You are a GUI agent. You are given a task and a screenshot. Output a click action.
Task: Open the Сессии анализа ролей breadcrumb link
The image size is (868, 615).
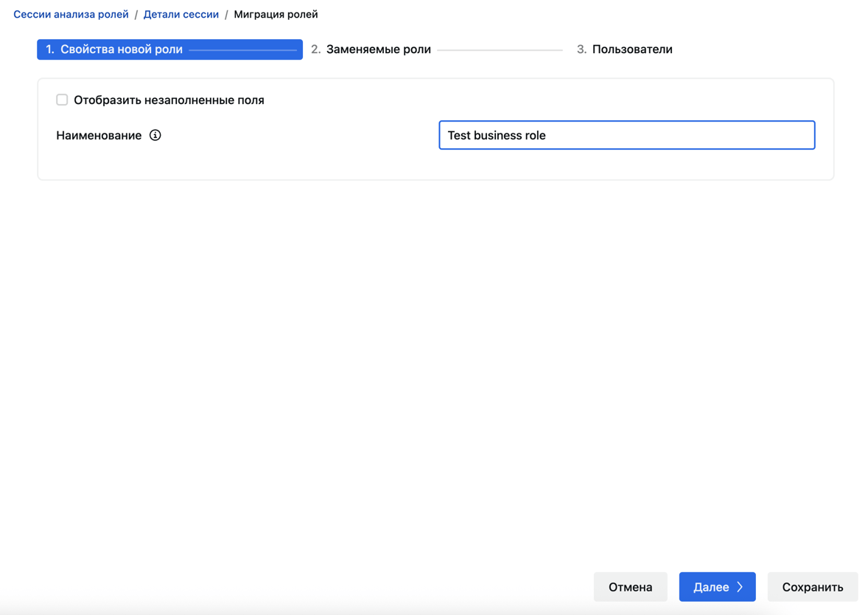[x=71, y=15]
